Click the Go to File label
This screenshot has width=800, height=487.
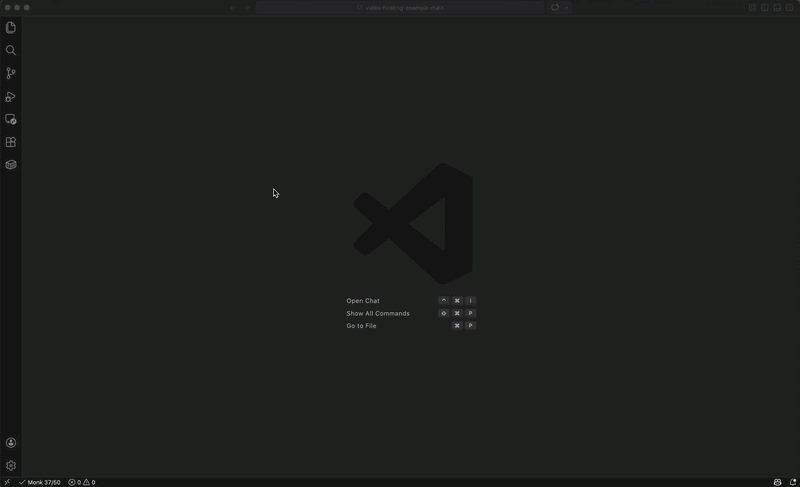361,326
